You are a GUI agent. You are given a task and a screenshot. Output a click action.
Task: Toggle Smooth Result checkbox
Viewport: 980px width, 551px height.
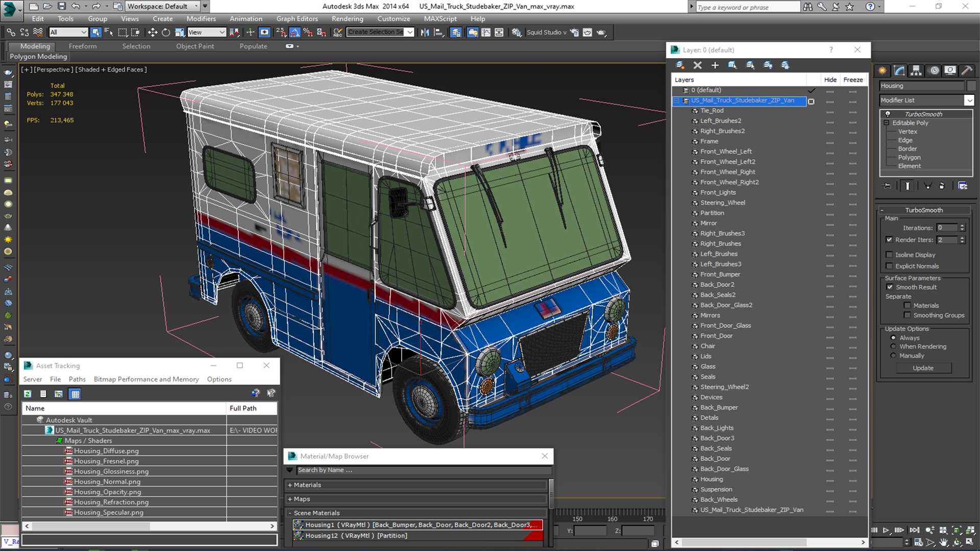click(890, 287)
